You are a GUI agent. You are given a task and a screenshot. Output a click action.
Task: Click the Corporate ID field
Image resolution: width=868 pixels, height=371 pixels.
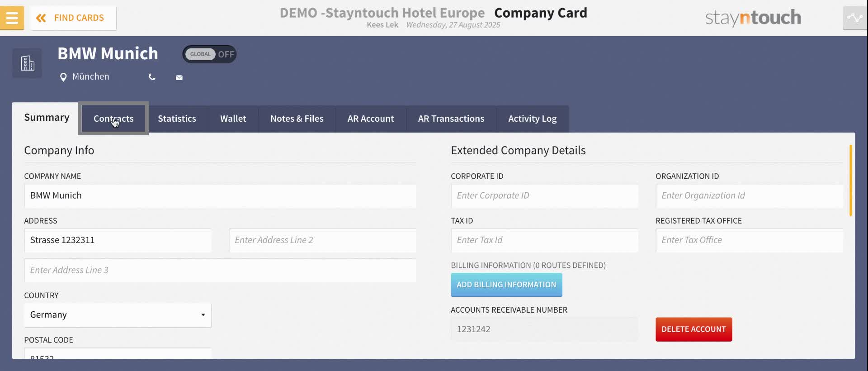(x=544, y=196)
